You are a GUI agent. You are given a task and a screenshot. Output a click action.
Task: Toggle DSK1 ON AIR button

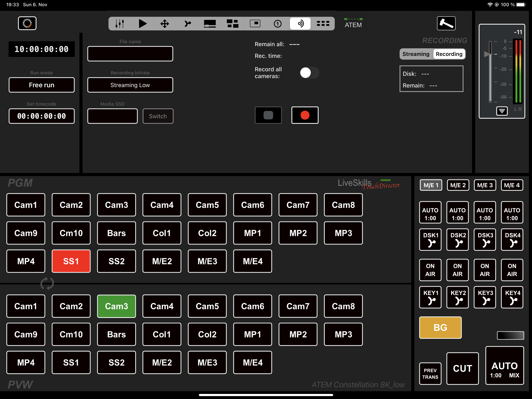pos(430,270)
